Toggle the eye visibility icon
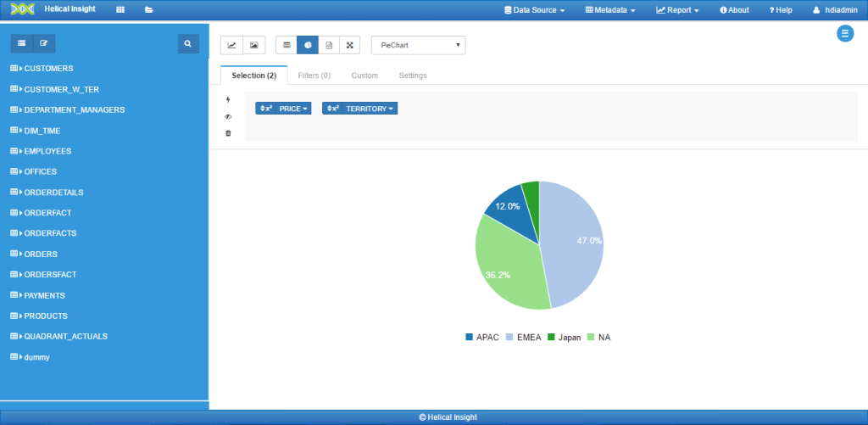Viewport: 868px width, 425px height. click(228, 117)
